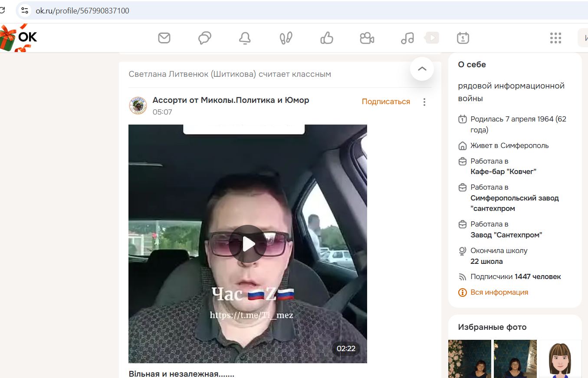Open the Events thumbs-up icon
588x378 pixels.
click(326, 38)
